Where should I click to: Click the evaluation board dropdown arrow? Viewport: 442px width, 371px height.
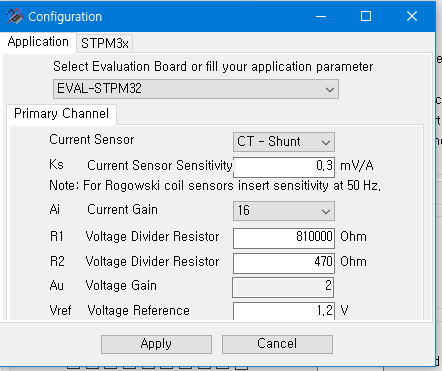[x=330, y=89]
